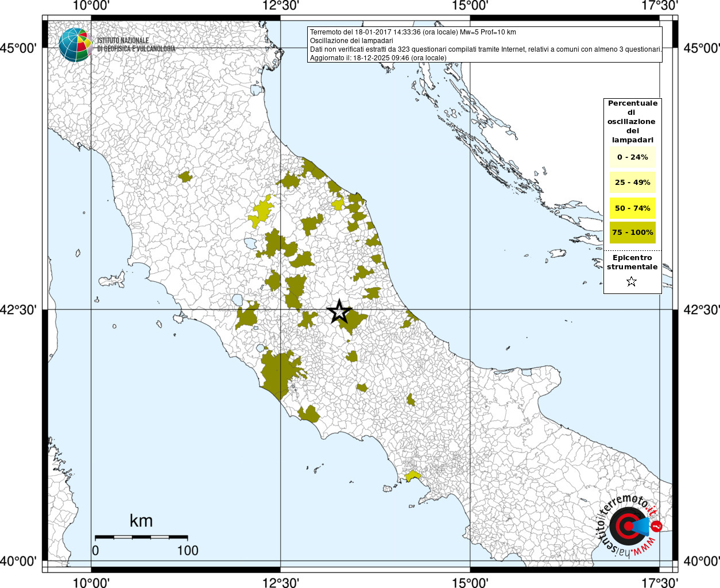Select the yellow municipality near Naples
Screen dimensions: 720x588
pyautogui.click(x=413, y=476)
